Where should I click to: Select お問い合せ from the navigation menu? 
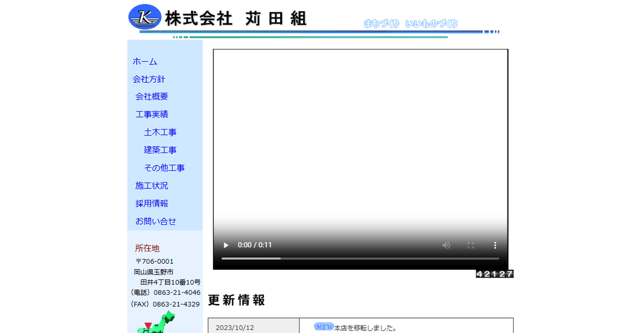pyautogui.click(x=155, y=221)
